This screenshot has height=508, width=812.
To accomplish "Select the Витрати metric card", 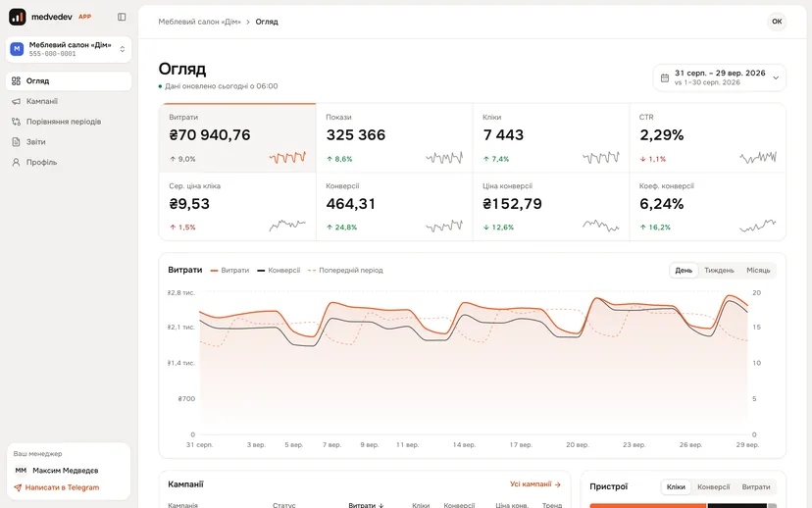I will [237, 137].
